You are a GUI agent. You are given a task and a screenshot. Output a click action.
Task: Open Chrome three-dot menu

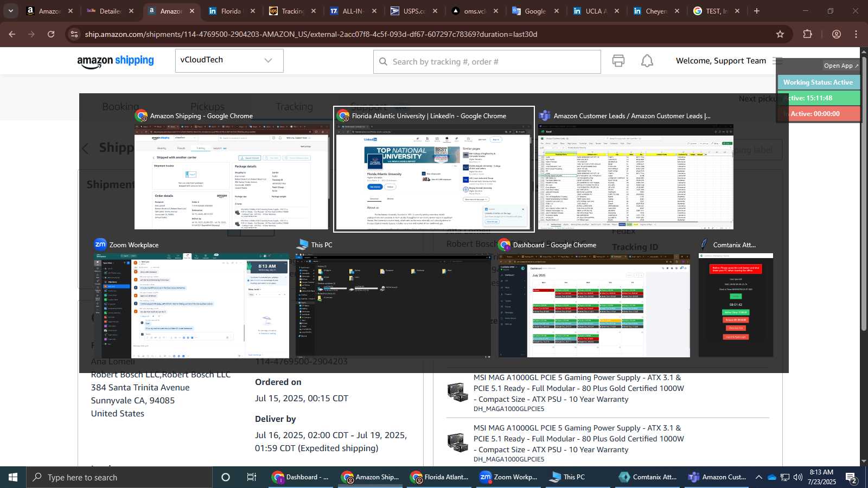[856, 34]
